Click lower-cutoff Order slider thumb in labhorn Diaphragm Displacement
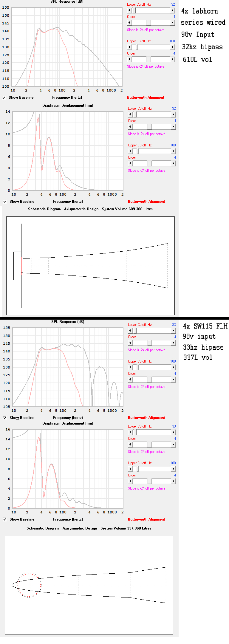 point(150,127)
